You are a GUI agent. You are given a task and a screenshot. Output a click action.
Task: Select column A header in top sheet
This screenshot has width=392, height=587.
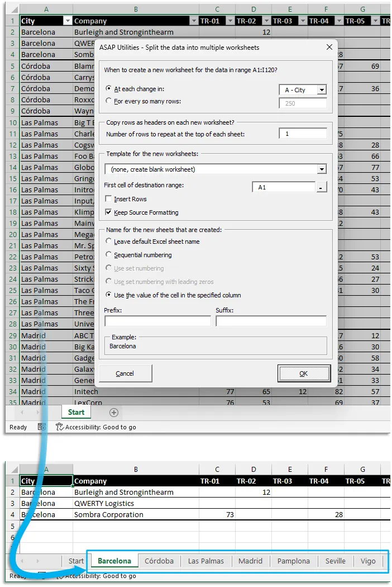(x=46, y=9)
